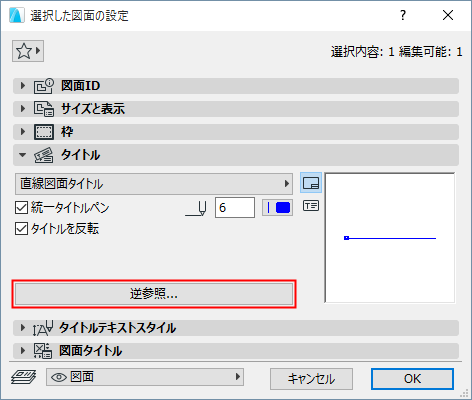Click the 図面ID panel icon

[43, 86]
